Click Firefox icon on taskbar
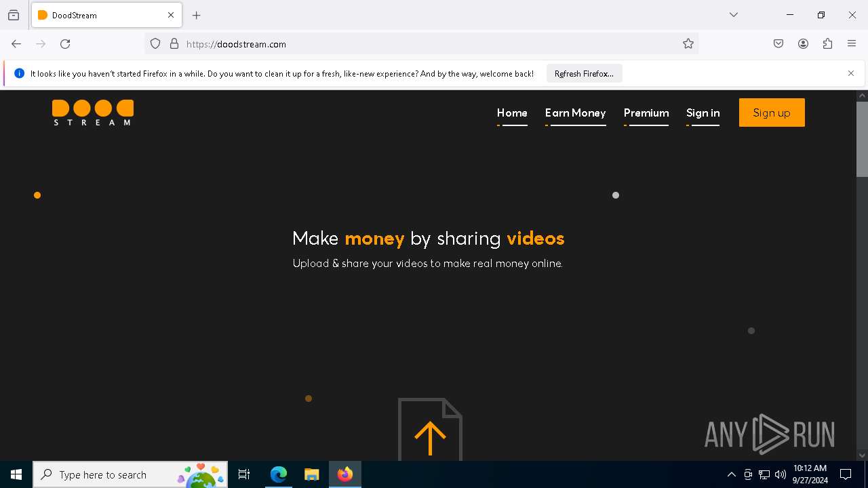 click(x=345, y=474)
